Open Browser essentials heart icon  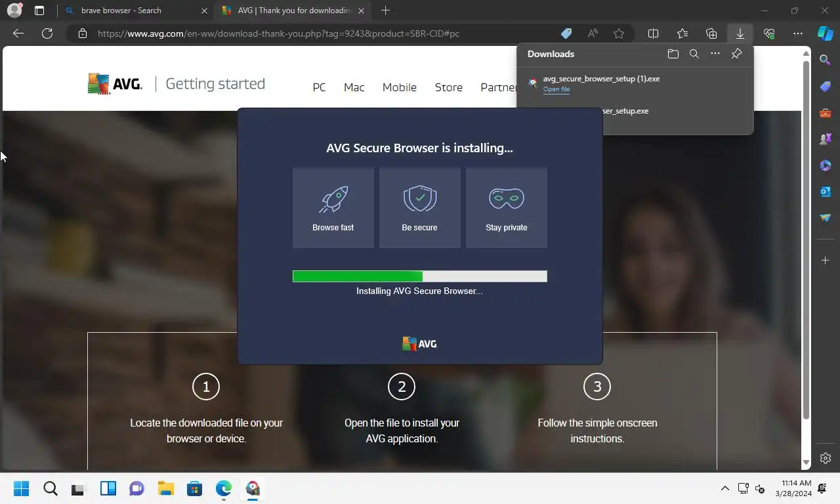point(769,33)
